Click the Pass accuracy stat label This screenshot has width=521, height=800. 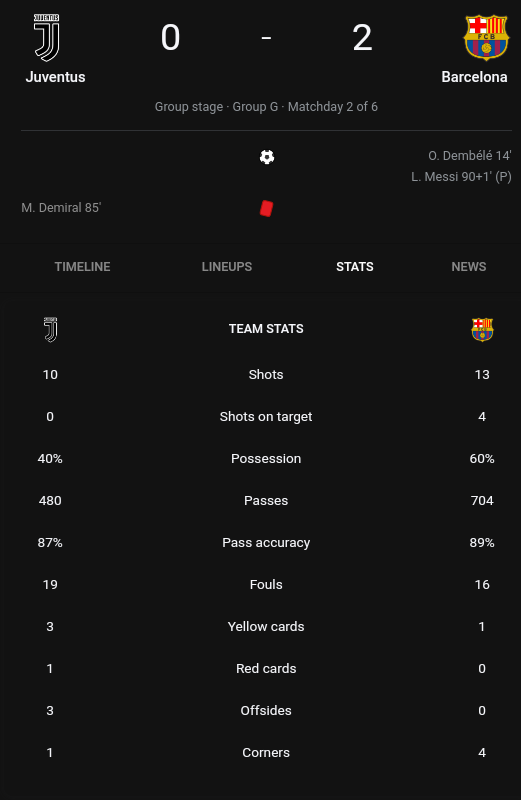(266, 543)
